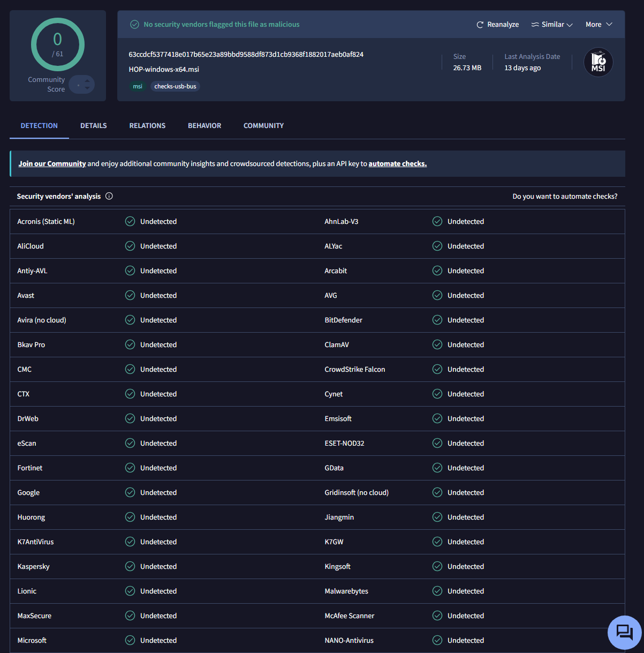Click the Jiangmin vendor name
644x653 pixels.
pos(339,517)
